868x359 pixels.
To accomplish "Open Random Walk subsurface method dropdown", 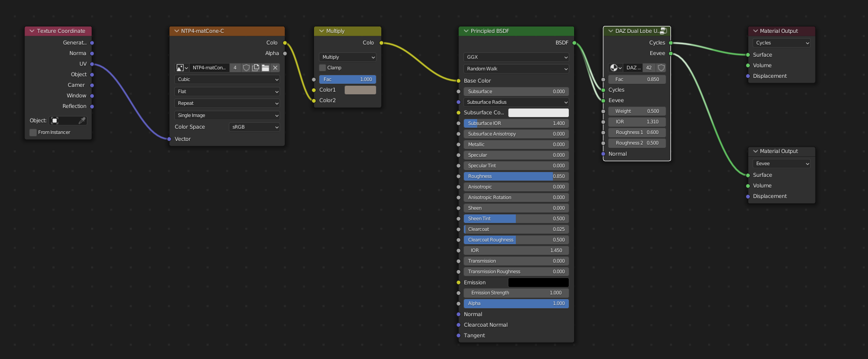I will pos(516,69).
